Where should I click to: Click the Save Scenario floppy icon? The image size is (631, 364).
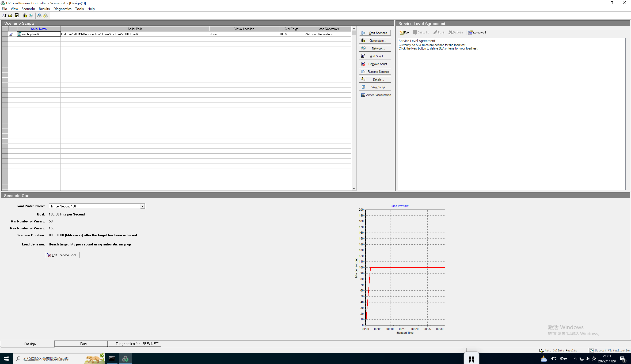[x=17, y=16]
